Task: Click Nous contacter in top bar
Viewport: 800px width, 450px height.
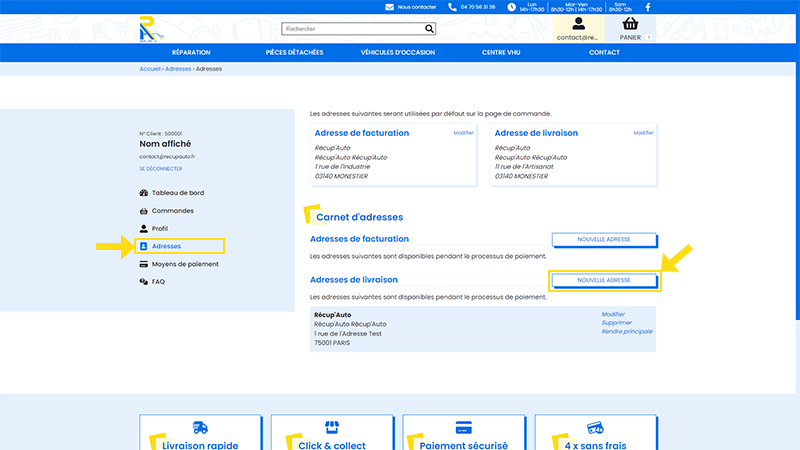Action: click(x=417, y=7)
